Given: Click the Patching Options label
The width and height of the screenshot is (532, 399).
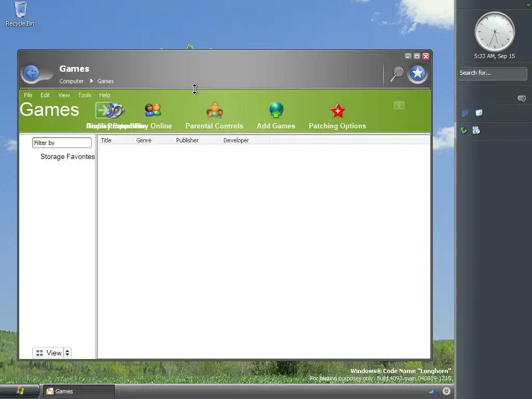Looking at the screenshot, I should click(x=337, y=126).
